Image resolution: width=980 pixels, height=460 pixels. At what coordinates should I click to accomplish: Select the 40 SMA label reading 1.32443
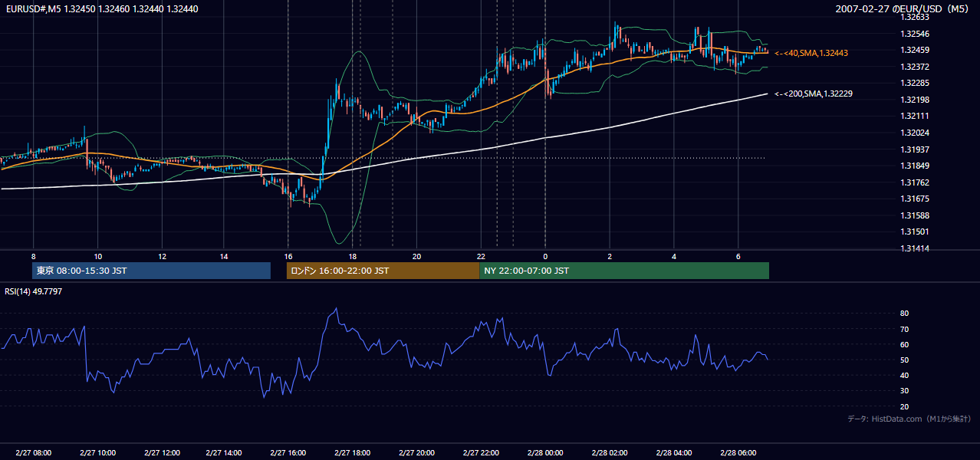pos(811,53)
